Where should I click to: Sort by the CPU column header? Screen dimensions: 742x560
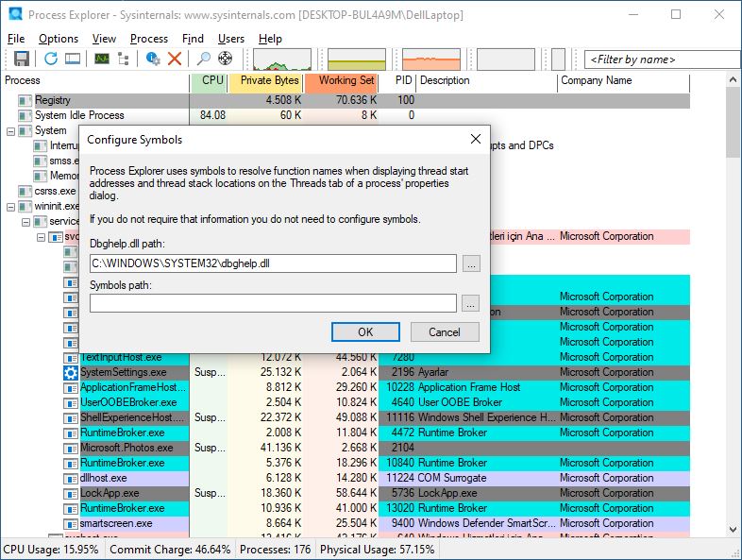coord(209,81)
